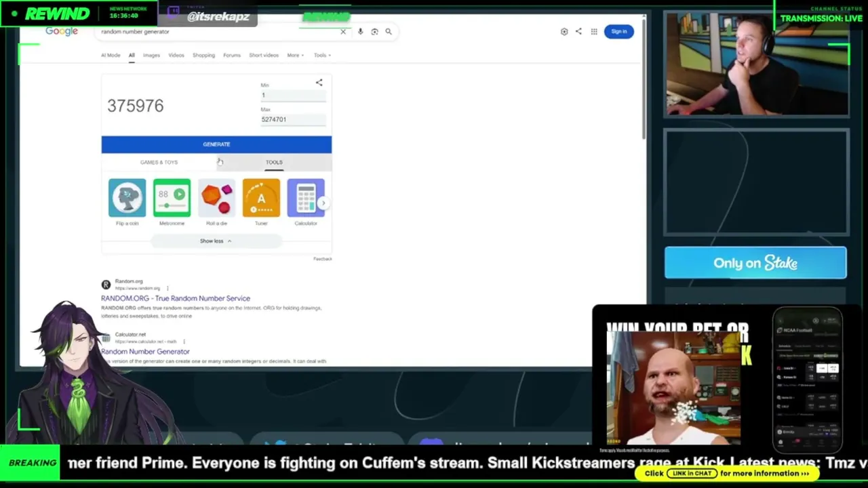Image resolution: width=868 pixels, height=488 pixels.
Task: Focus the Min value input field
Action: pyautogui.click(x=294, y=95)
